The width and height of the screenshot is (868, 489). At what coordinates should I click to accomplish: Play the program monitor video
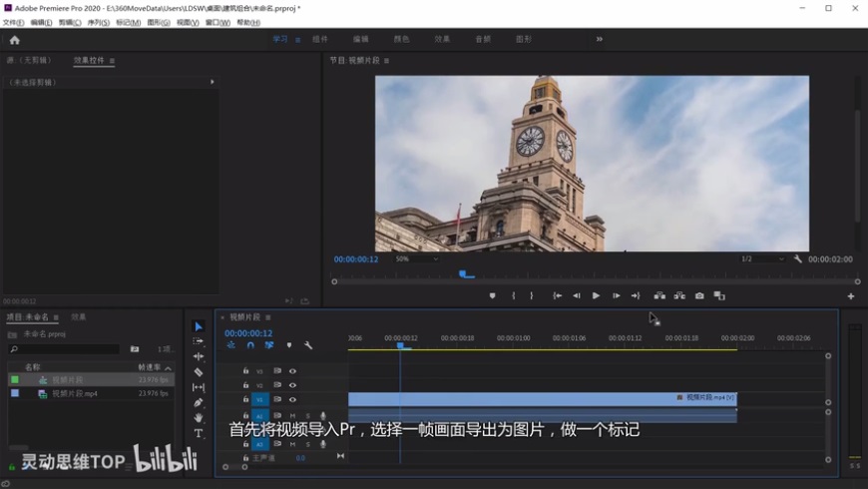coord(596,295)
